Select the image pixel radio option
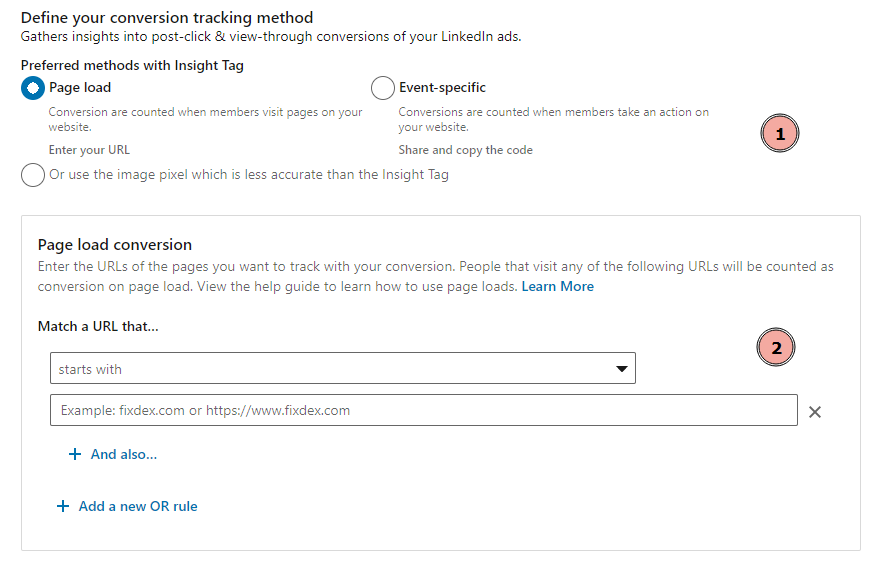Screen dimensions: 879x568 [x=33, y=175]
